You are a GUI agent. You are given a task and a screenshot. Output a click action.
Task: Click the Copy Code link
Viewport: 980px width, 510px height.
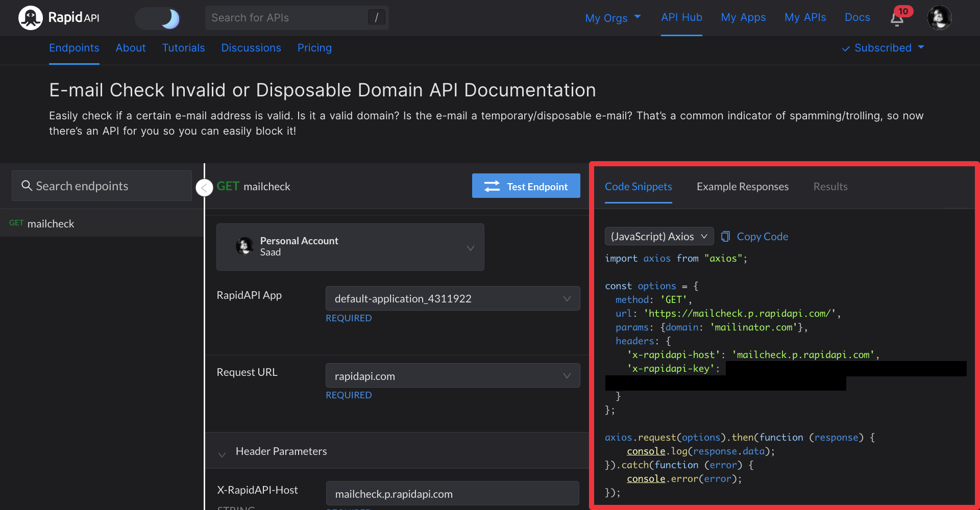point(762,236)
